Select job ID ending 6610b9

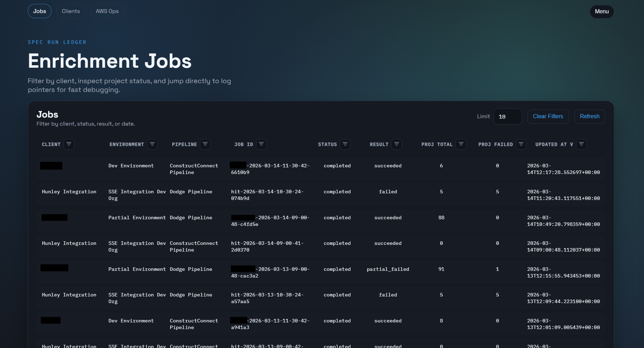tap(270, 169)
